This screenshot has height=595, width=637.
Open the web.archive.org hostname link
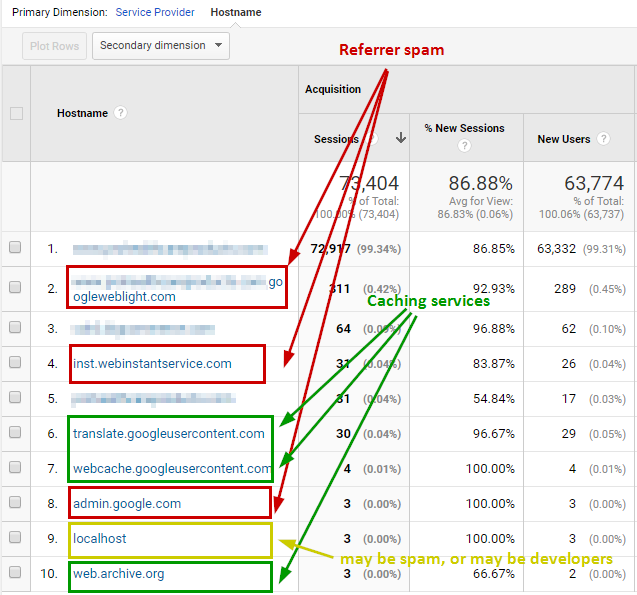(119, 573)
